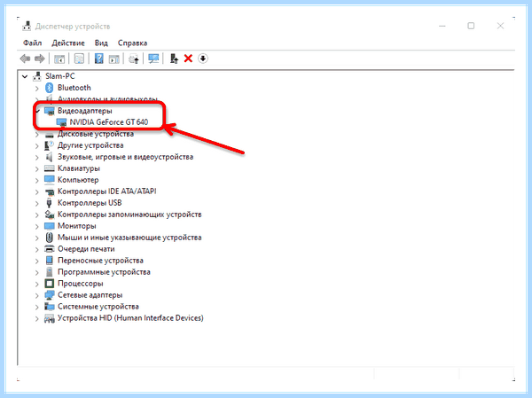Click the NVIDIA GeForce GT 640 adapter icon
Image resolution: width=532 pixels, height=398 pixels.
(61, 122)
